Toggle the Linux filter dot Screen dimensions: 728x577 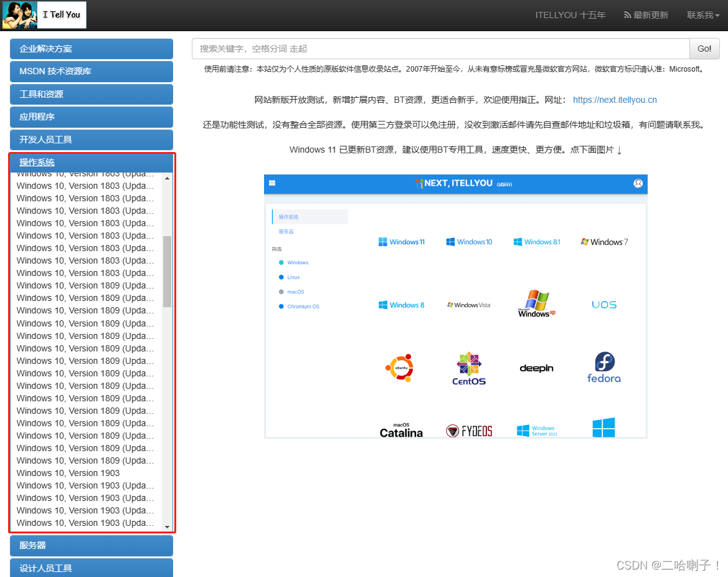click(x=281, y=277)
